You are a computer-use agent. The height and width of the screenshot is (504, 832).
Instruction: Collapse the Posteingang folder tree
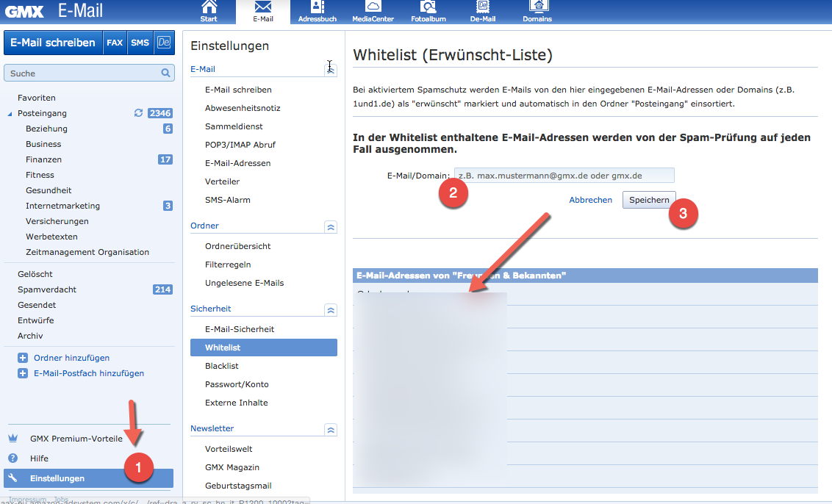pos(10,114)
